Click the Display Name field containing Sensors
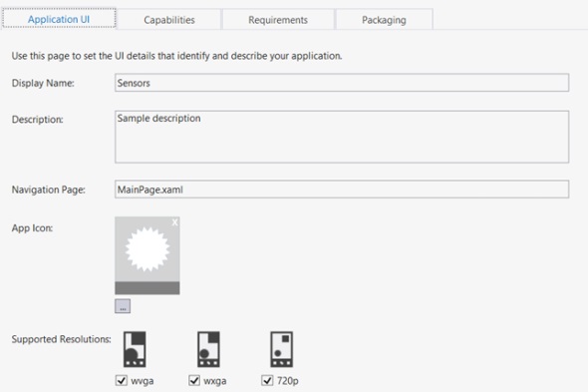 coord(342,83)
